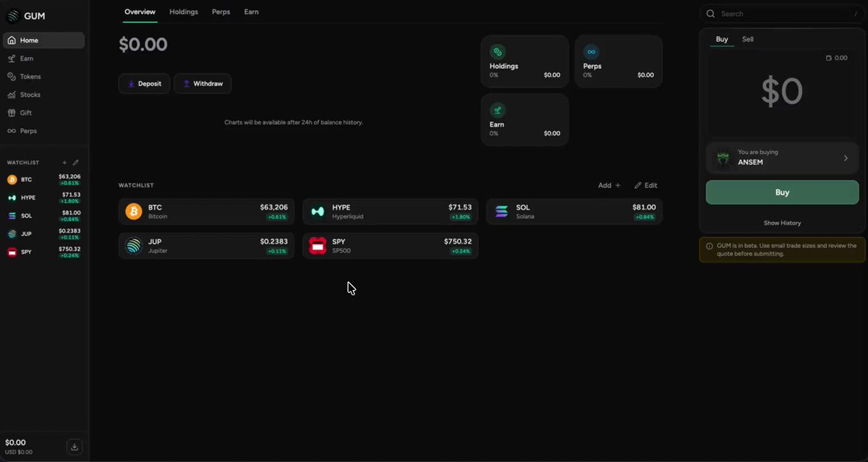Go to Home in the sidebar
Viewport: 868px width, 462px height.
44,40
